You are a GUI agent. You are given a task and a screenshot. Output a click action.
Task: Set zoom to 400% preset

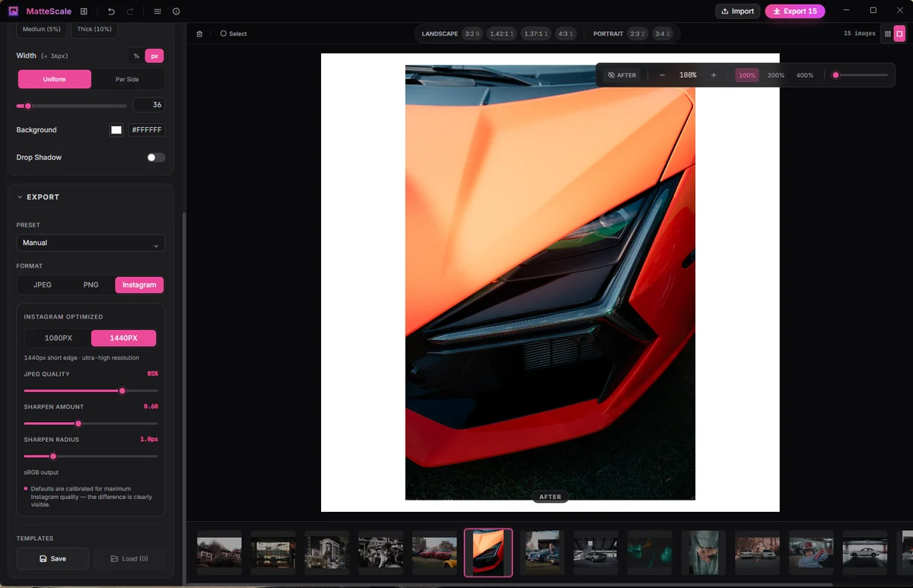(x=805, y=75)
